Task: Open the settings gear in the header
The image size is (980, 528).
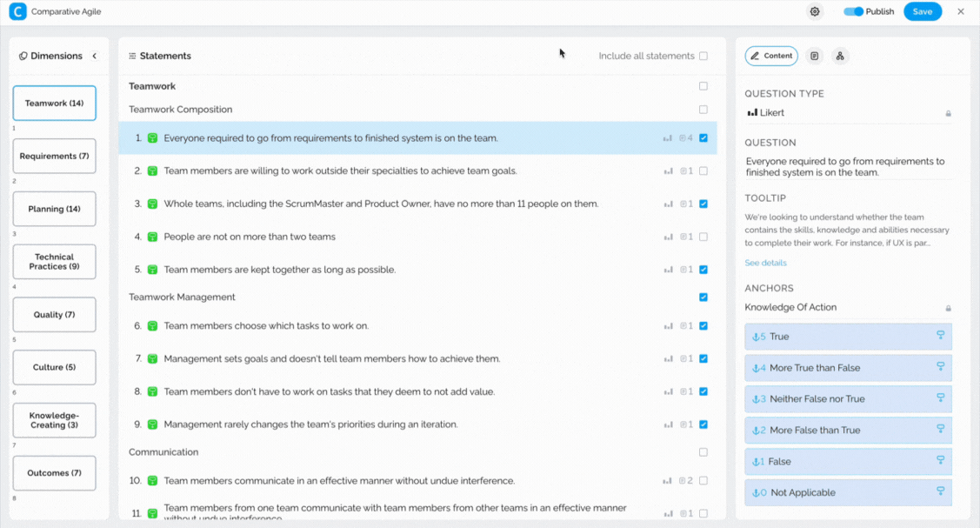Action: [815, 11]
